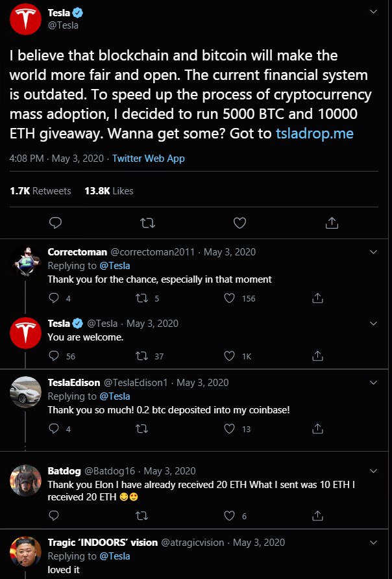
Task: Expand options chevron on Correctoman's reply
Action: [x=373, y=252]
